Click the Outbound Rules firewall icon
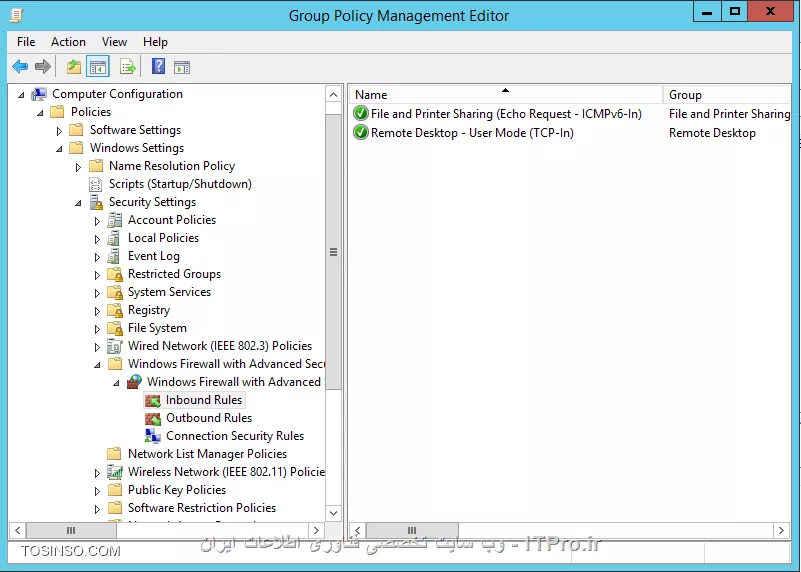Screen dimensions: 801x572 coord(153,418)
